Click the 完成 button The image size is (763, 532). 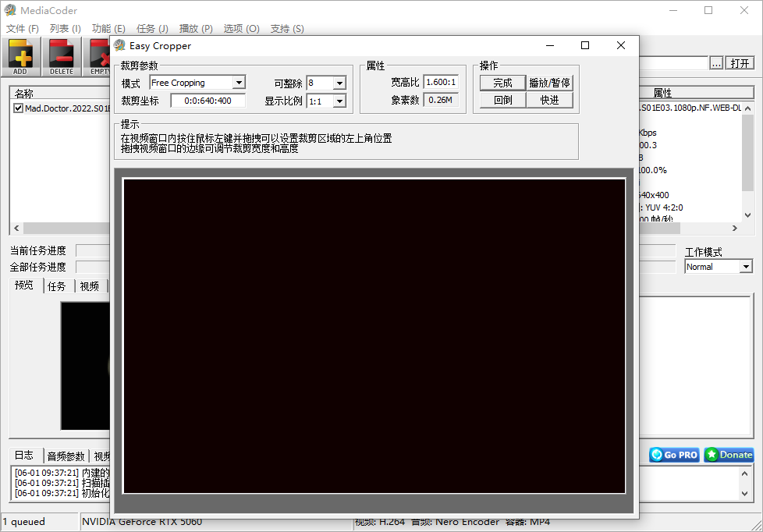tap(502, 83)
